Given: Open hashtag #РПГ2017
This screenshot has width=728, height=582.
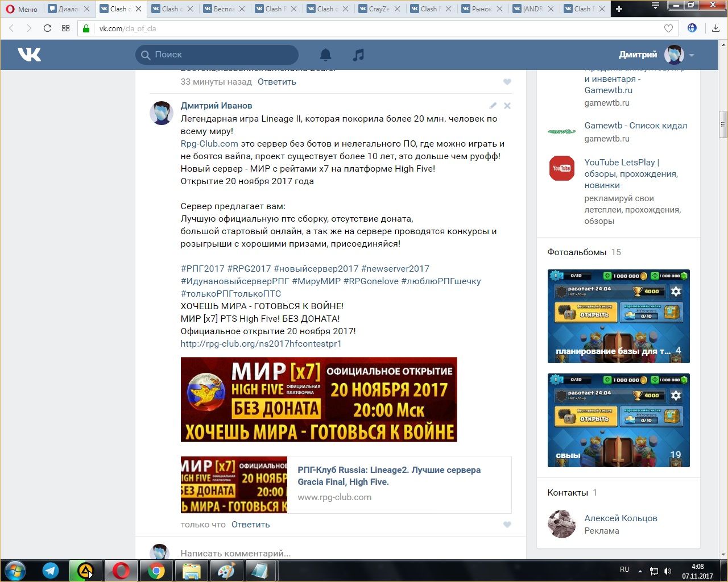Looking at the screenshot, I should coord(202,269).
